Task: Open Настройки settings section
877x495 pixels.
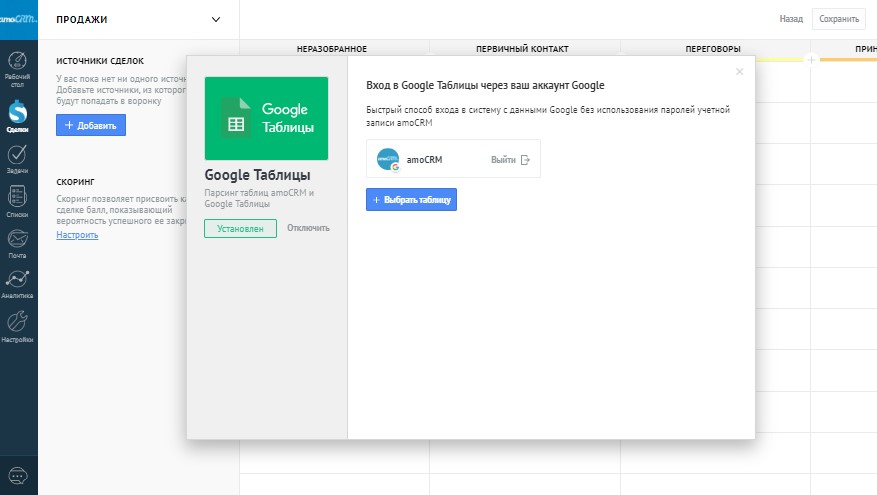Action: click(x=17, y=326)
